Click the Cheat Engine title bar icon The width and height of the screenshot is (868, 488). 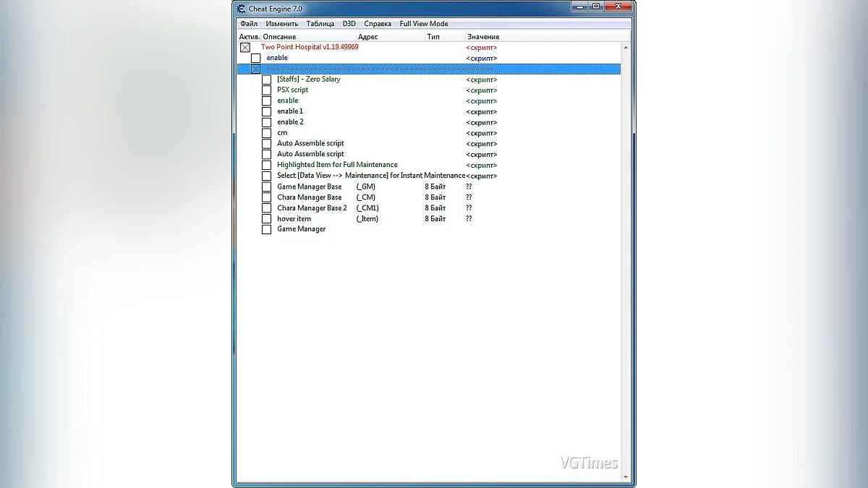point(240,9)
